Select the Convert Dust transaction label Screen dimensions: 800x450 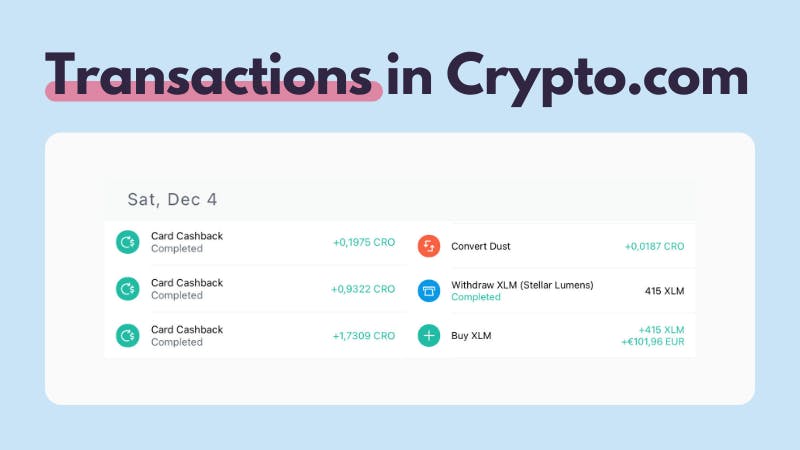(x=481, y=246)
